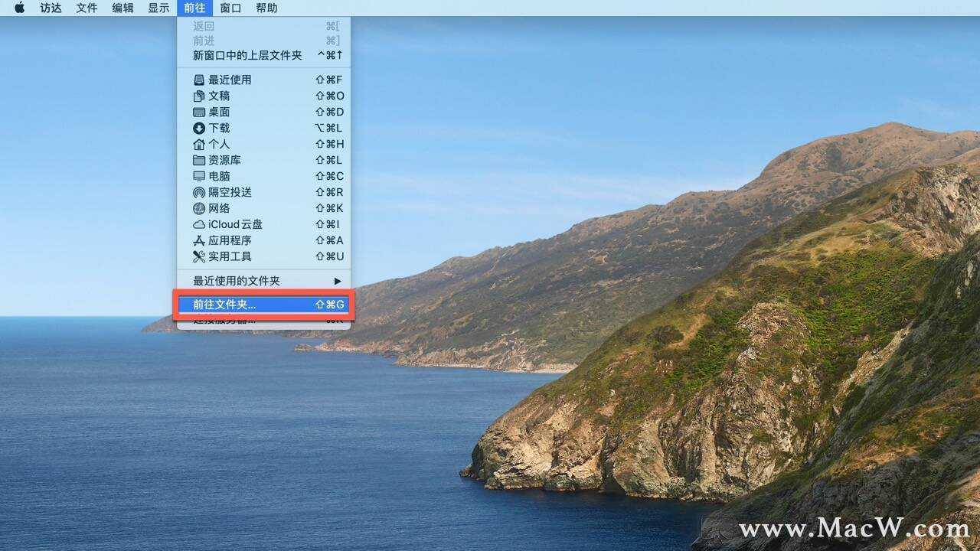Open the 访达 menu in the menu bar
980x551 pixels.
(51, 8)
